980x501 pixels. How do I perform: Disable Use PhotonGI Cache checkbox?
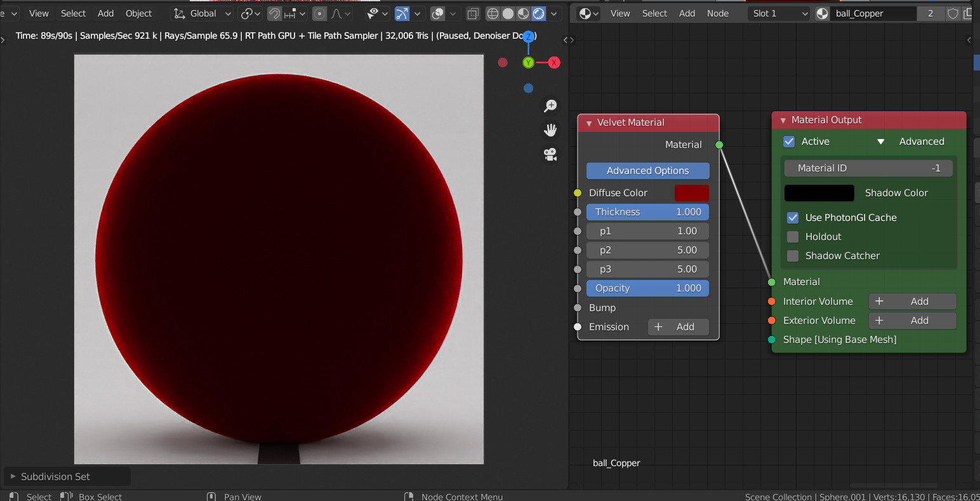(793, 218)
